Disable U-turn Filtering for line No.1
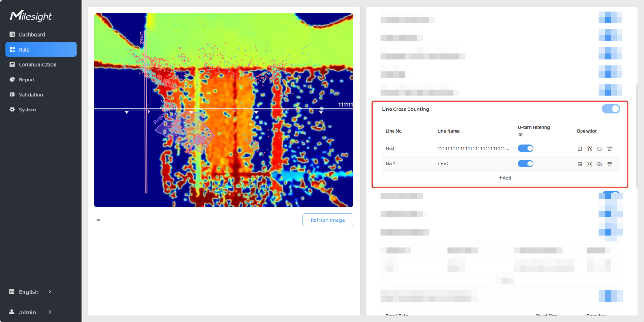This screenshot has height=322, width=644. (x=525, y=149)
